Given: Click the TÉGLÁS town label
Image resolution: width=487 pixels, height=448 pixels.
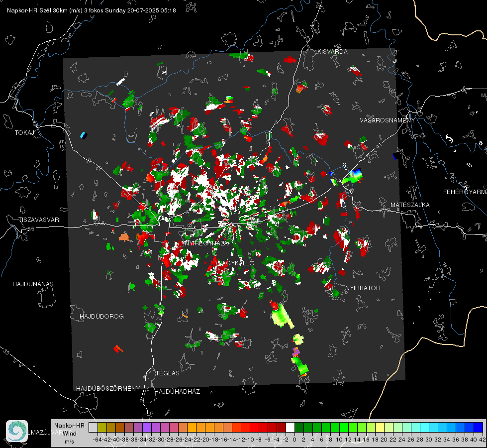Looking at the screenshot, I should (x=168, y=373).
